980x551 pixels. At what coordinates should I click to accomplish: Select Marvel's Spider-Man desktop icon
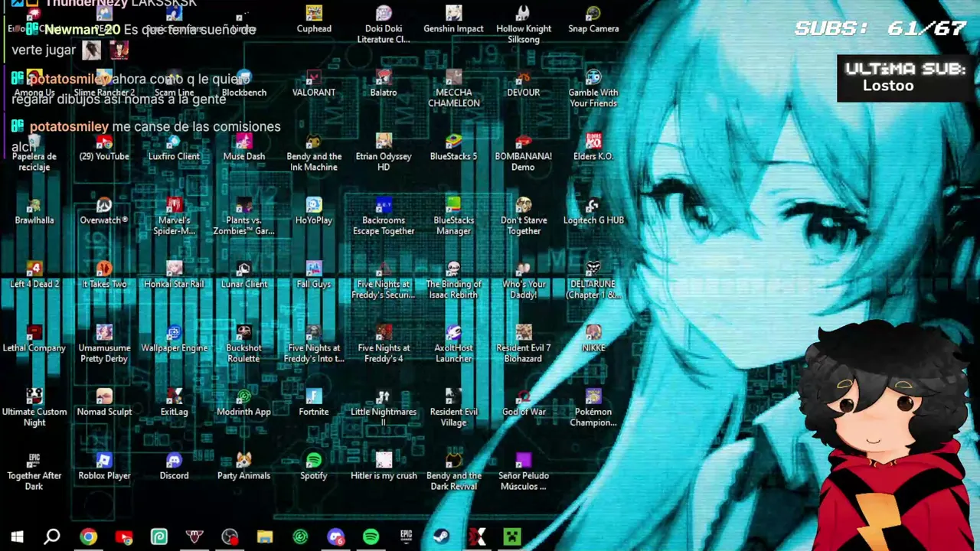(x=174, y=217)
